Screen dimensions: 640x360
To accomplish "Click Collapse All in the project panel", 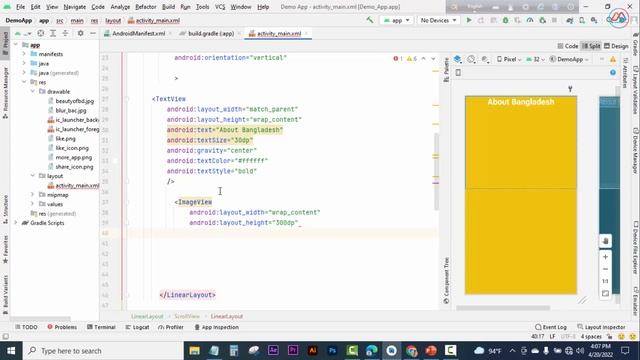I will tap(65, 33).
